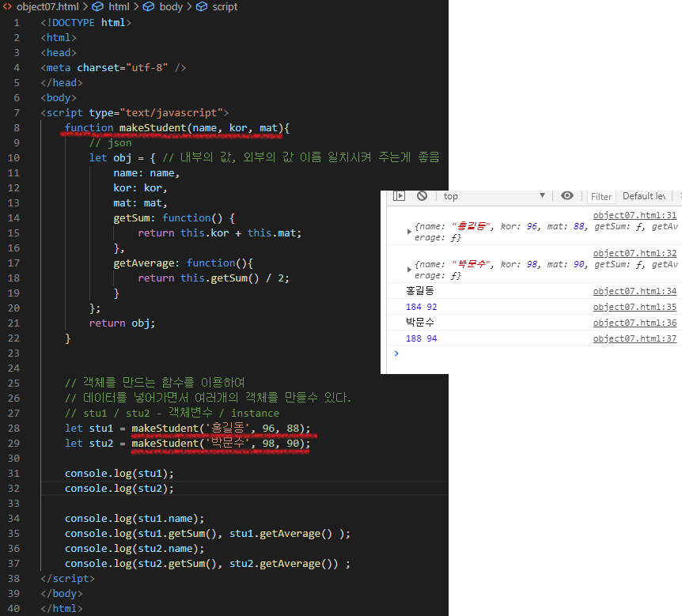The width and height of the screenshot is (682, 616).
Task: Click line number 28 in the gutter
Action: pyautogui.click(x=13, y=429)
